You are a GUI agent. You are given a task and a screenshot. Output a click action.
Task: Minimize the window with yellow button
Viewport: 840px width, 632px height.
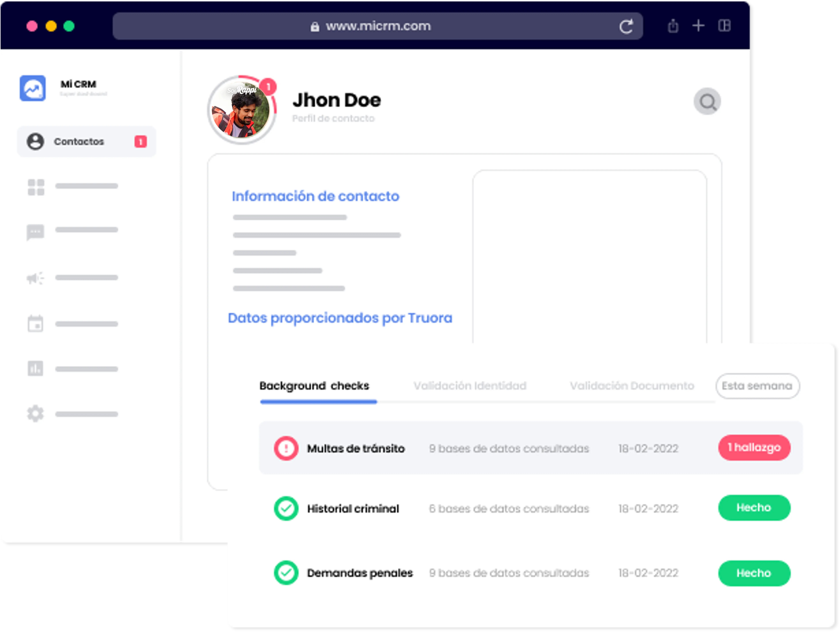click(51, 26)
